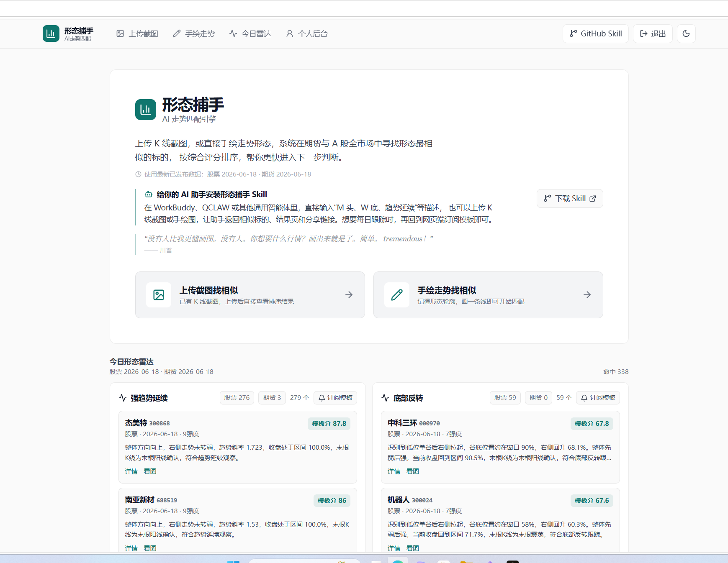Screen dimensions: 728x563
Task: Select the 股票 59 filter chip
Action: click(505, 398)
